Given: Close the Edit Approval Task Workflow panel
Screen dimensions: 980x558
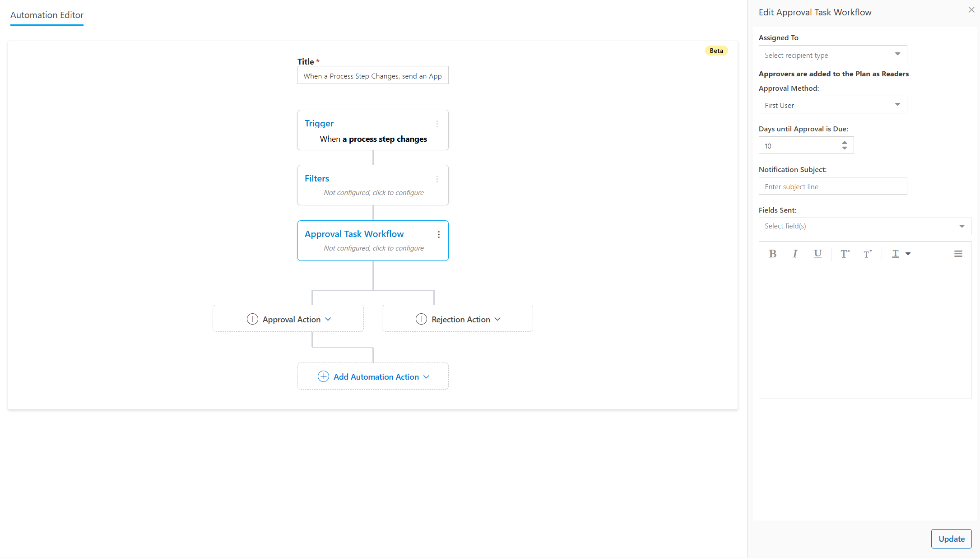Looking at the screenshot, I should coord(971,10).
